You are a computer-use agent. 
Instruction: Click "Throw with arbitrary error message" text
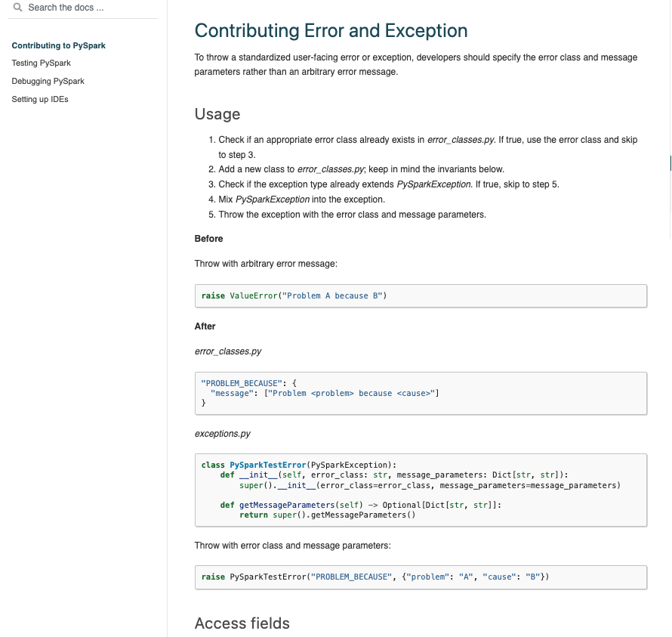(266, 264)
